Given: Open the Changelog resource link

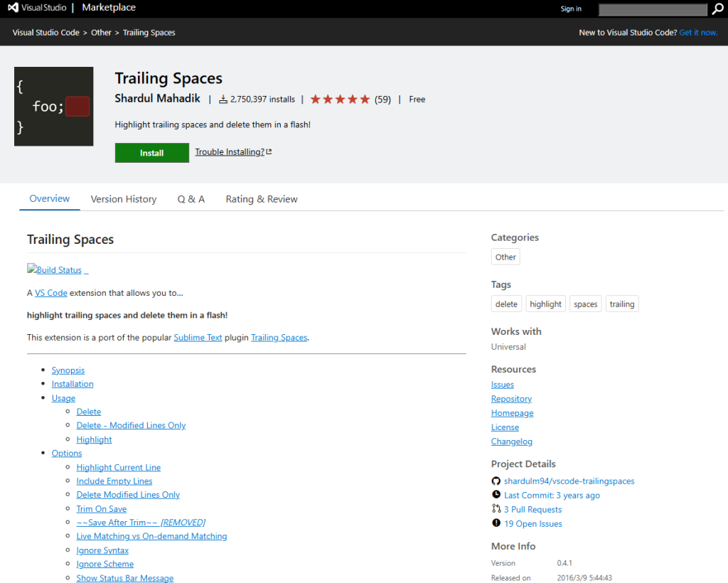Looking at the screenshot, I should (512, 442).
